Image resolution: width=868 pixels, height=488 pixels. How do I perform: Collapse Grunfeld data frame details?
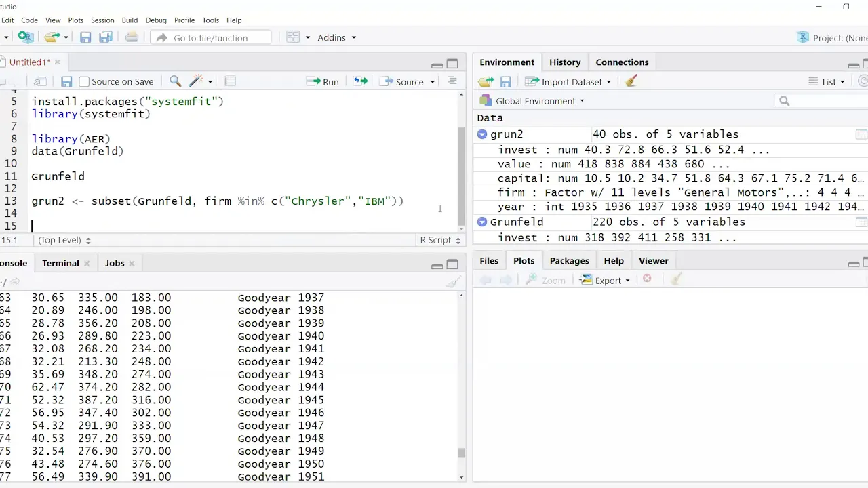click(482, 222)
